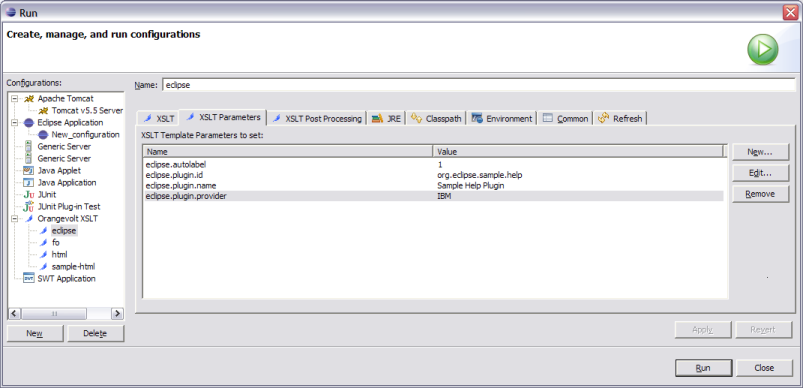Image resolution: width=803 pixels, height=388 pixels.
Task: Switch to the Classpath tab
Action: point(436,119)
